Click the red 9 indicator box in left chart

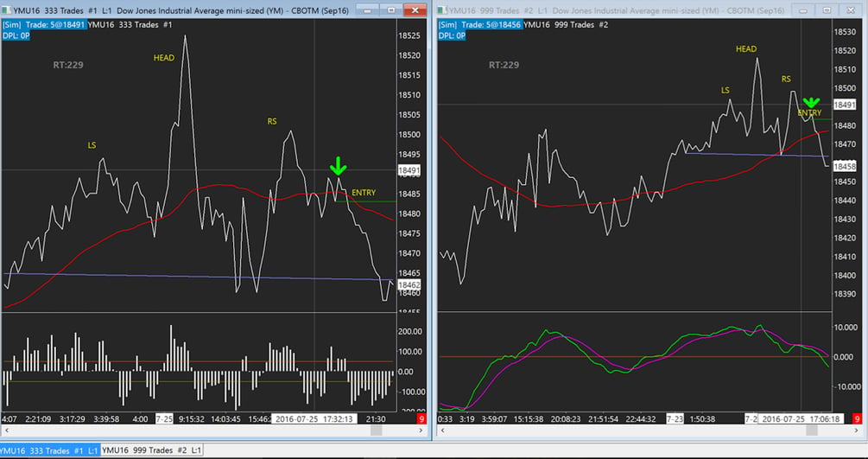click(x=421, y=419)
